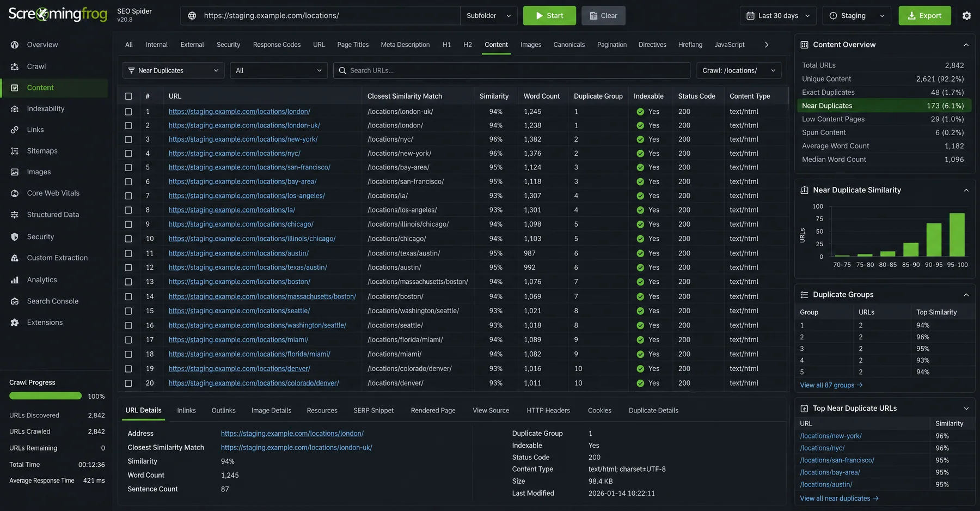Open Links chain icon in sidebar
980x511 pixels.
15,130
